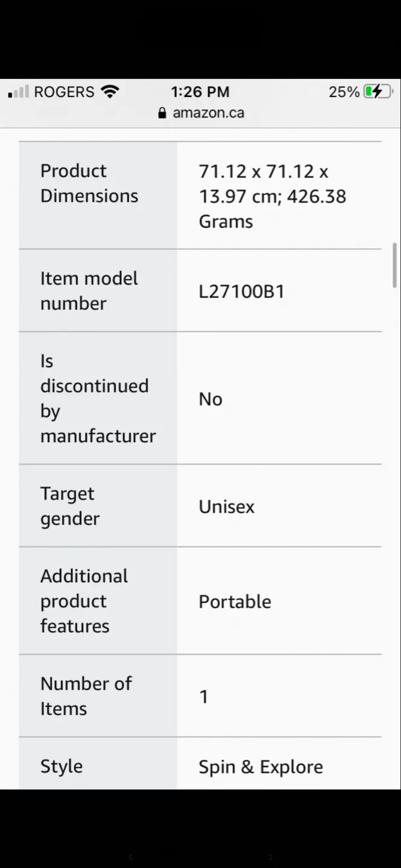The height and width of the screenshot is (868, 401).
Task: Tap the Wi-Fi signal icon
Action: [x=110, y=92]
